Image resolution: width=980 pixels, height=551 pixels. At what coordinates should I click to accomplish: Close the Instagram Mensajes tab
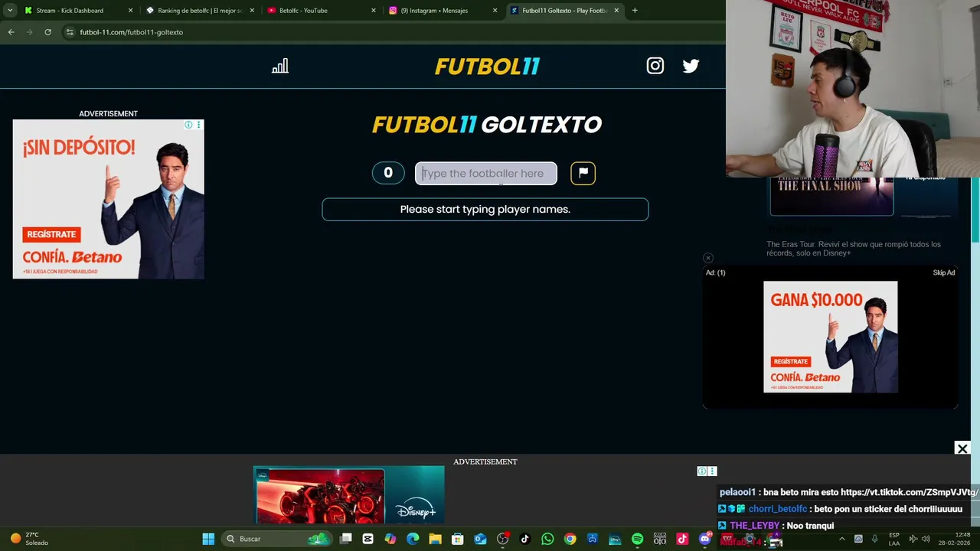coord(495,11)
